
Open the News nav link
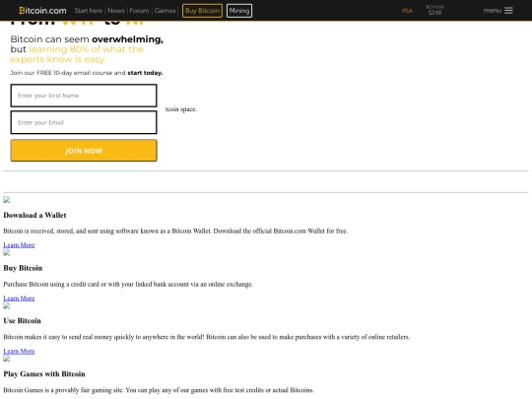click(x=116, y=11)
